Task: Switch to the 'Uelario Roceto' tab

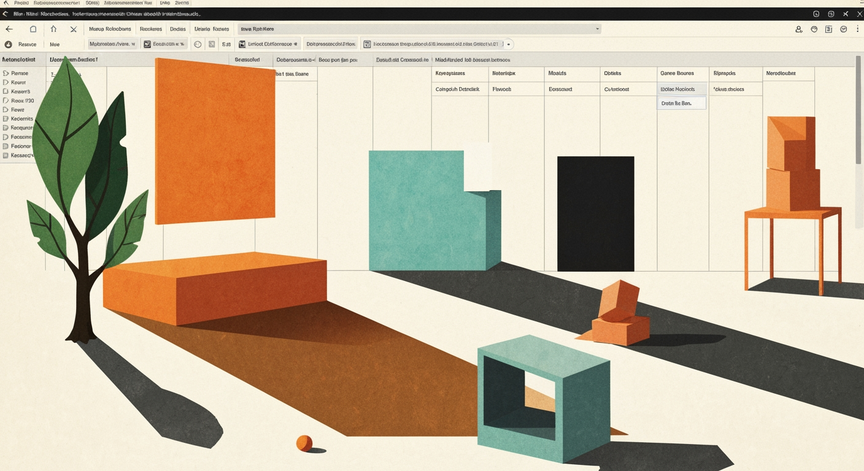Action: [x=212, y=29]
